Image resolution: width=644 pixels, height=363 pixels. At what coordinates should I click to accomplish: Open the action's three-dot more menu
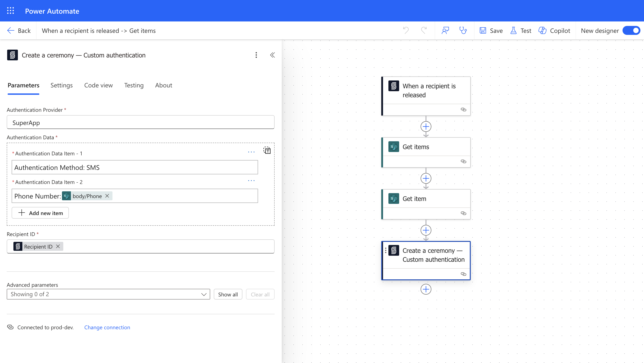(x=256, y=55)
